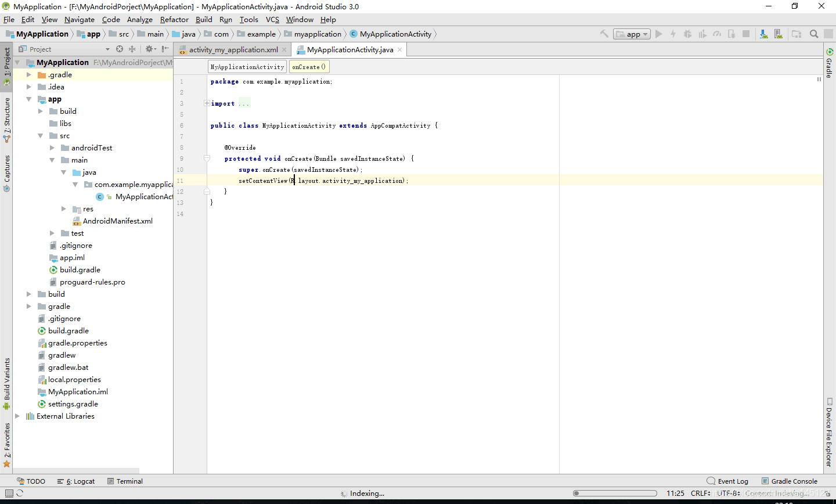Click the indexing progress bar in status bar
This screenshot has height=504, width=836.
615,494
